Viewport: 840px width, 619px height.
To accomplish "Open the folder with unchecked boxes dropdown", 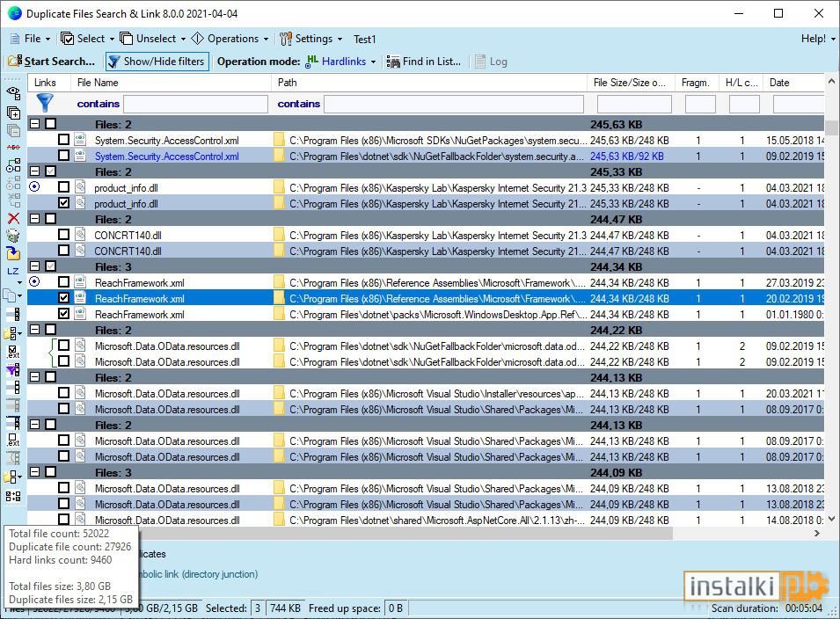I will click(x=13, y=476).
